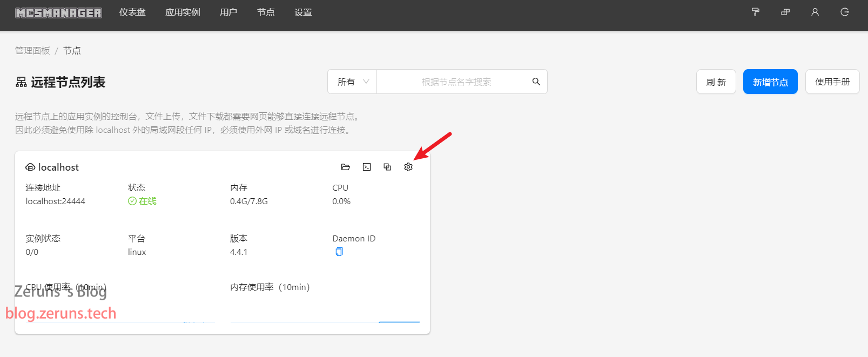Click the 刷新 button

pos(716,82)
